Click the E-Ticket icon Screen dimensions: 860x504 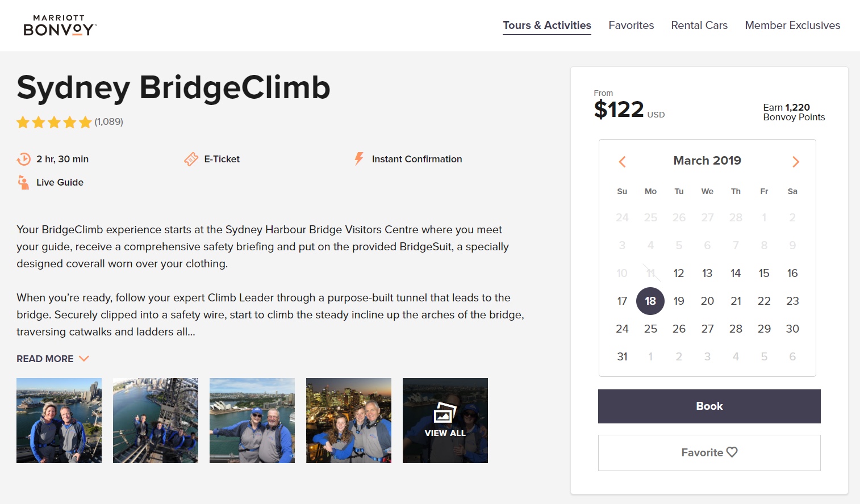point(191,159)
